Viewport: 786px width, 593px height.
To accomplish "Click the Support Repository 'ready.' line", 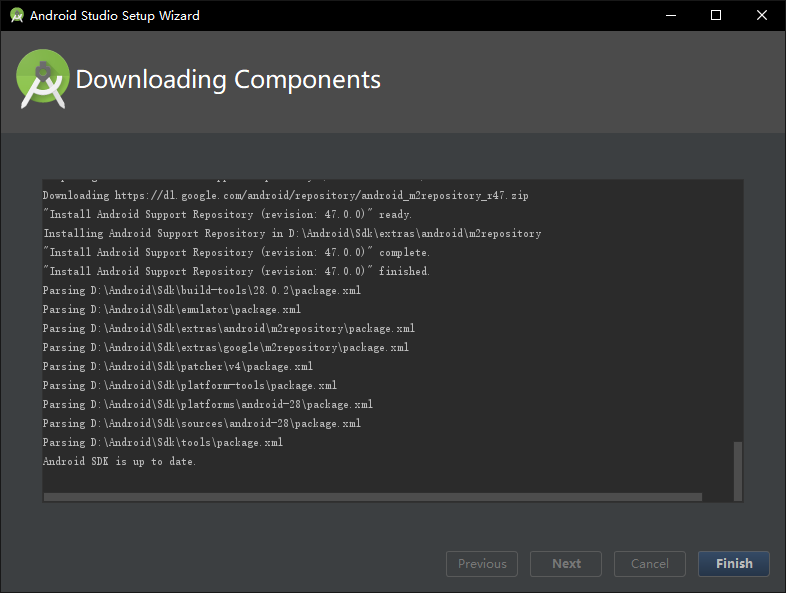I will 227,214.
